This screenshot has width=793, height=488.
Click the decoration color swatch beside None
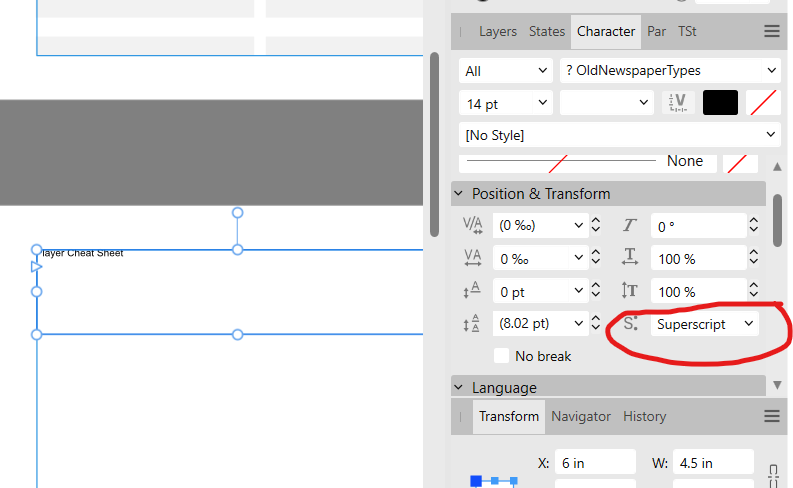pyautogui.click(x=740, y=163)
